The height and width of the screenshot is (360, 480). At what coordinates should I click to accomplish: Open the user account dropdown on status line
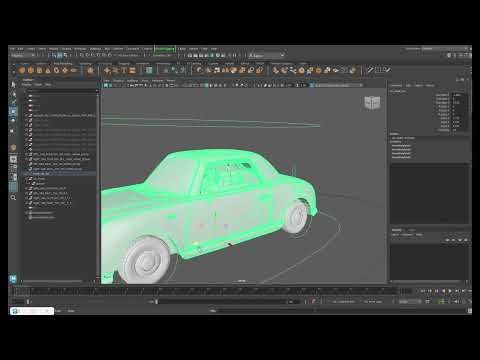pyautogui.click(x=267, y=55)
